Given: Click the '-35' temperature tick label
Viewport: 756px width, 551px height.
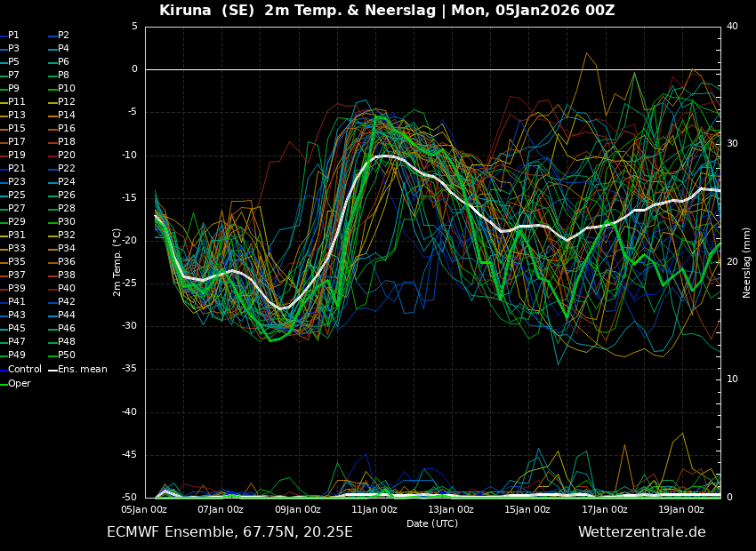Looking at the screenshot, I should pos(129,369).
